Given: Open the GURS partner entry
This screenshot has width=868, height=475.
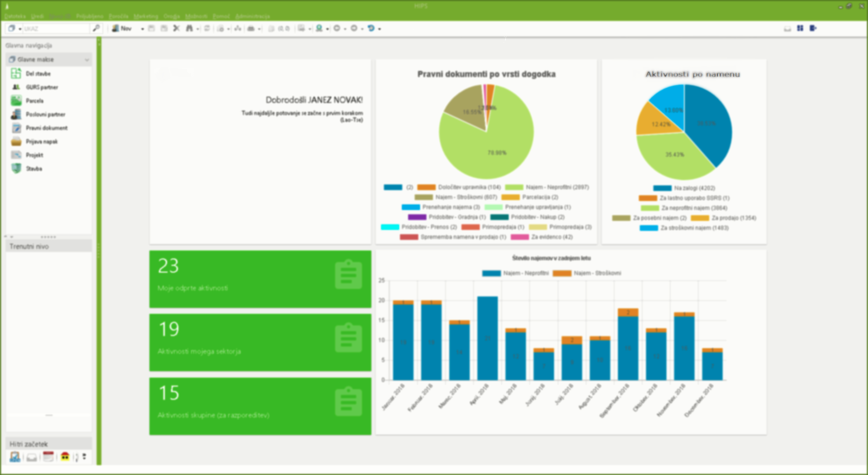Looking at the screenshot, I should pyautogui.click(x=42, y=87).
